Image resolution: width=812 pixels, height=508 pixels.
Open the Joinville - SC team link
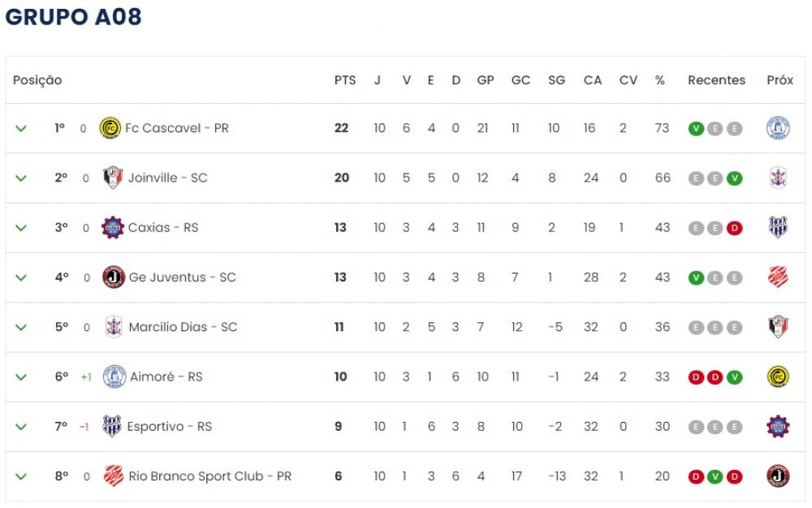pos(167,178)
